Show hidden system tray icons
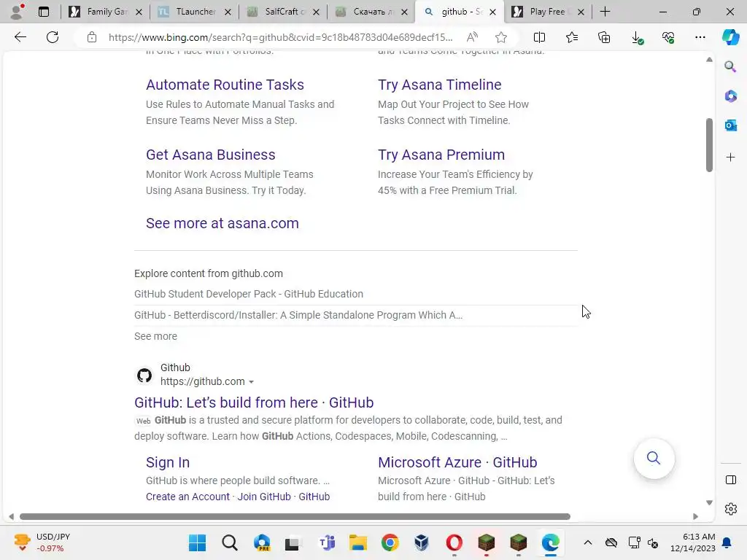747x560 pixels. [x=588, y=542]
